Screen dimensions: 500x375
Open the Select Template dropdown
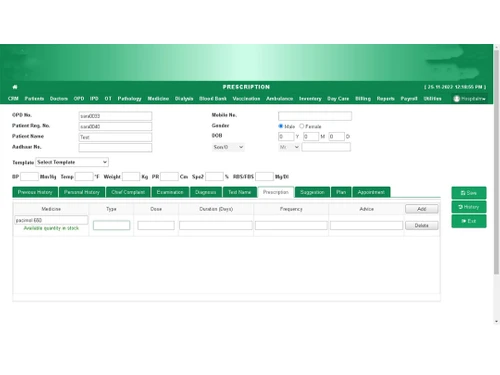coord(72,162)
